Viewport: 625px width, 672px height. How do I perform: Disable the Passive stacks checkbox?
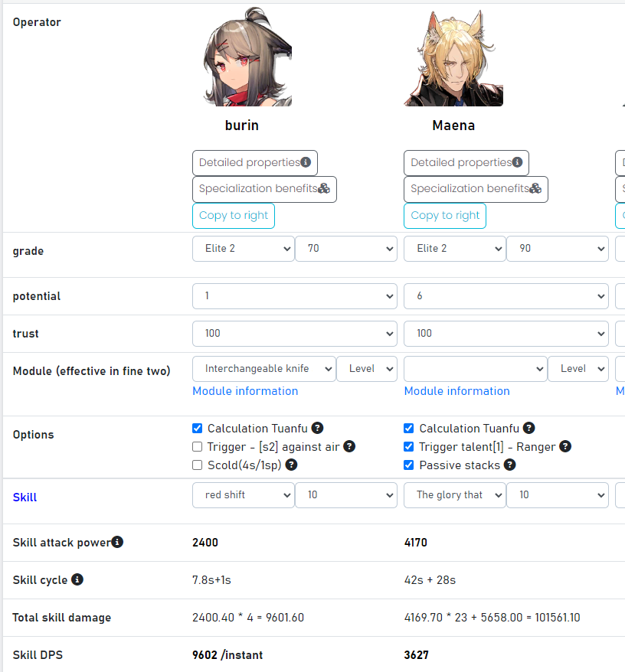click(409, 465)
